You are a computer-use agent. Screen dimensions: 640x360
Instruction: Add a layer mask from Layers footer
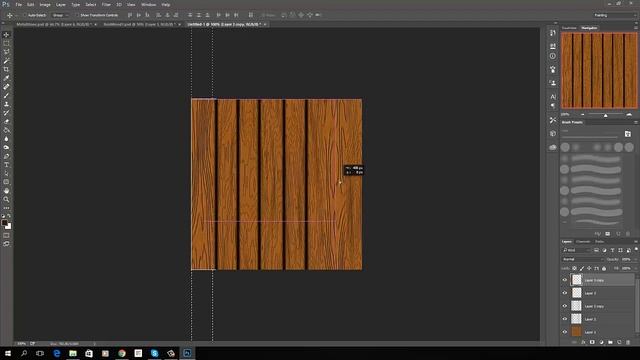pos(592,342)
